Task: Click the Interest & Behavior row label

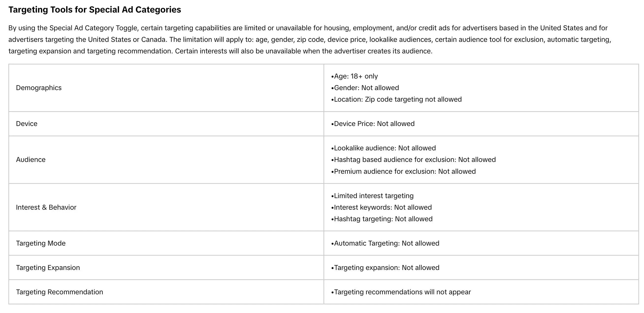Action: (x=46, y=207)
